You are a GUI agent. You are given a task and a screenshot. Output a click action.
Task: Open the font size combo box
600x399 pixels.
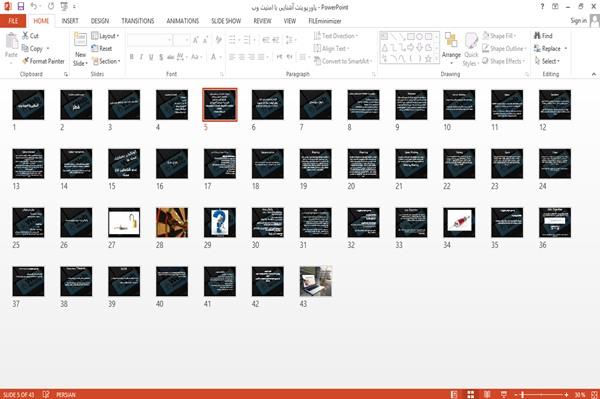tap(181, 40)
